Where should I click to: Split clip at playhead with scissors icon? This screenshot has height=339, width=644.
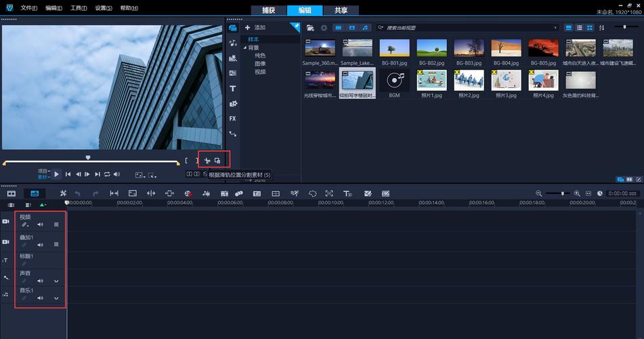tap(207, 161)
